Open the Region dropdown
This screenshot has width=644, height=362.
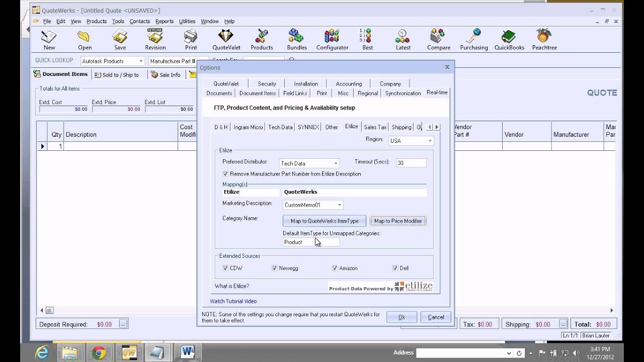(430, 141)
